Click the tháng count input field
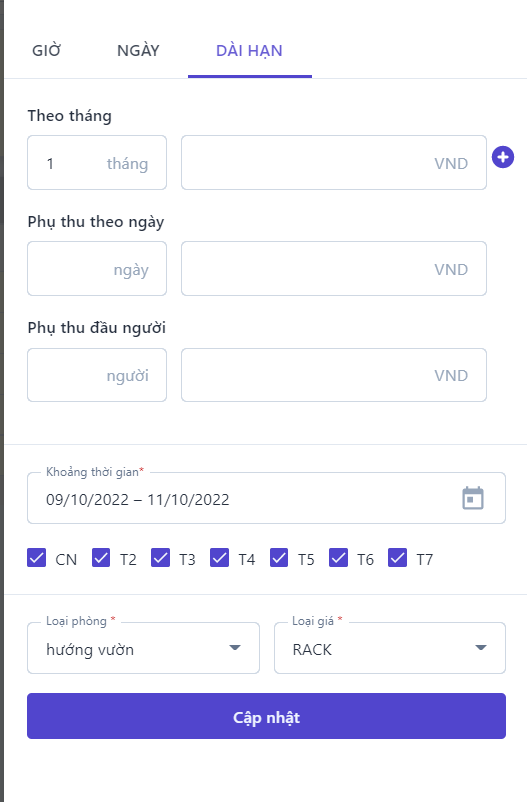The height and width of the screenshot is (802, 527). (x=97, y=163)
